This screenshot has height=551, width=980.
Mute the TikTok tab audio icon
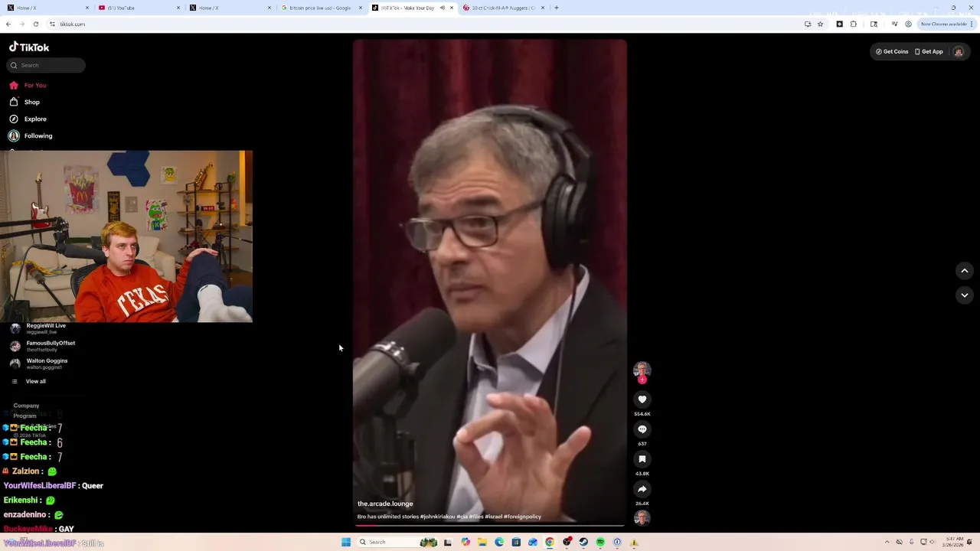pyautogui.click(x=443, y=8)
